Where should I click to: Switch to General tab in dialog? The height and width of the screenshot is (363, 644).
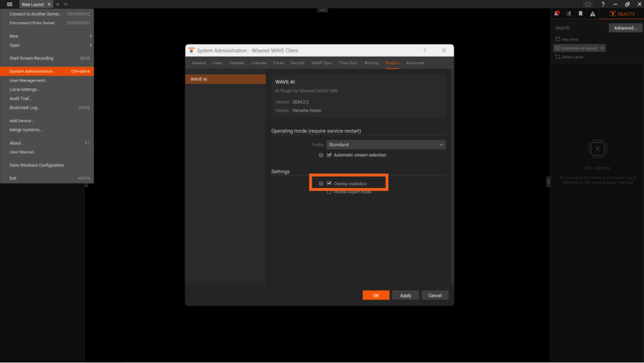point(198,63)
